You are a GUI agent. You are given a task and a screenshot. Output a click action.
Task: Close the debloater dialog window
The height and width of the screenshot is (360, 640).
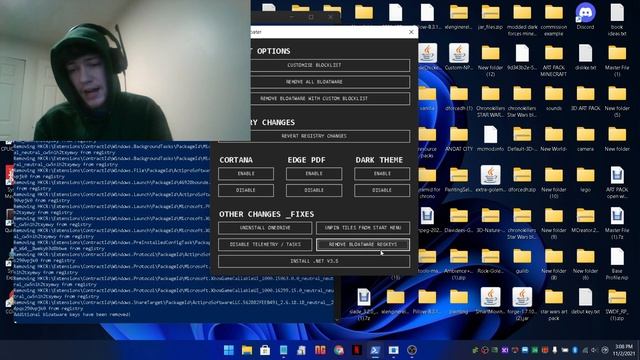411,32
